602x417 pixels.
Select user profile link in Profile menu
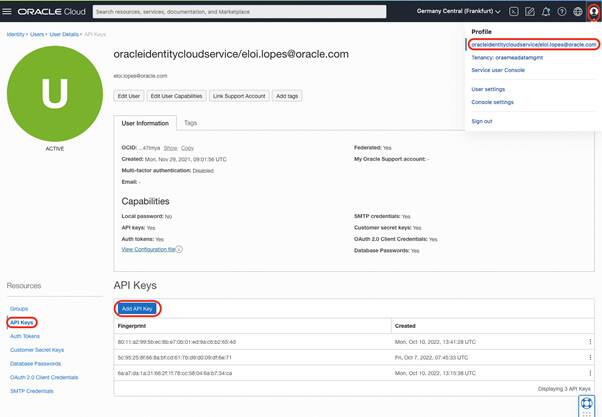coord(534,45)
